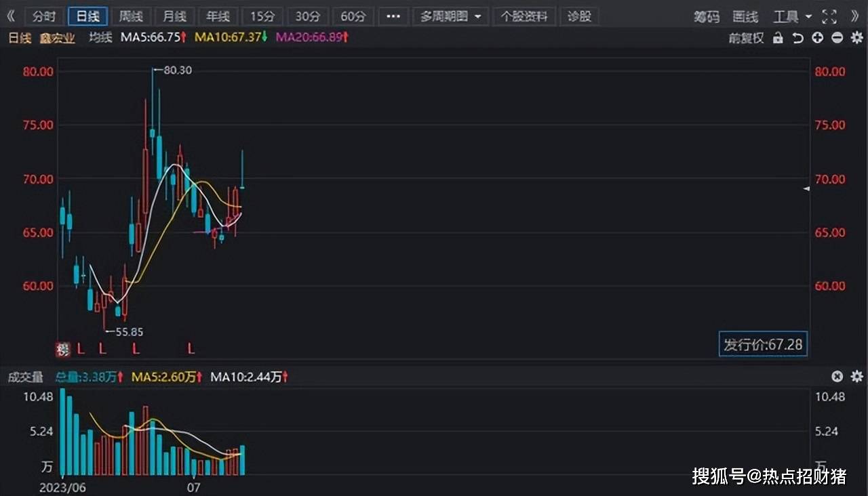
Task: Close the 成交量 volume panel
Action: 837,376
